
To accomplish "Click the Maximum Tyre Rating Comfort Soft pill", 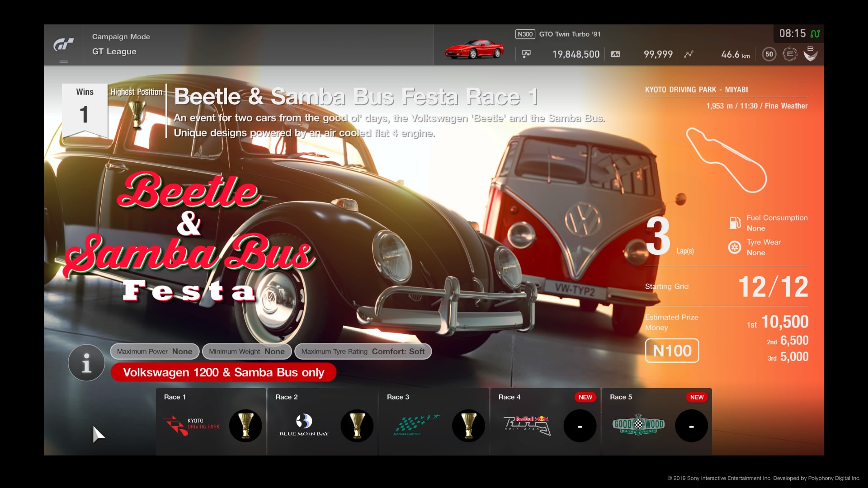I will point(363,352).
